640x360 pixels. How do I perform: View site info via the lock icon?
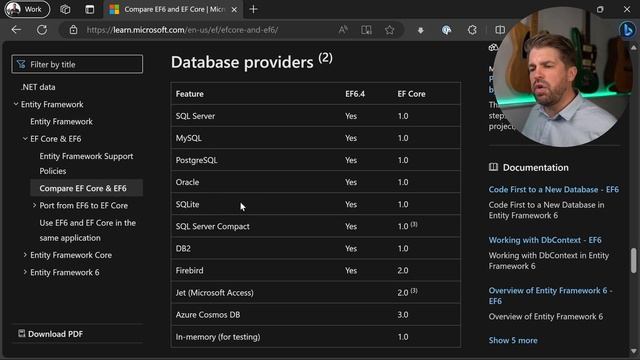tap(73, 30)
